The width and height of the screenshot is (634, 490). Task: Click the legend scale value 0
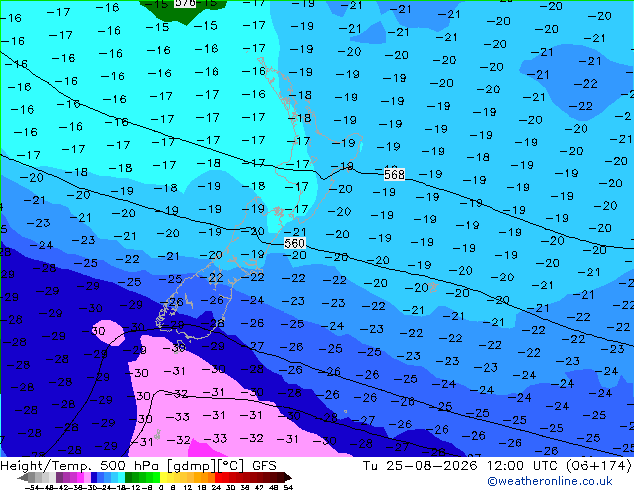click(161, 487)
